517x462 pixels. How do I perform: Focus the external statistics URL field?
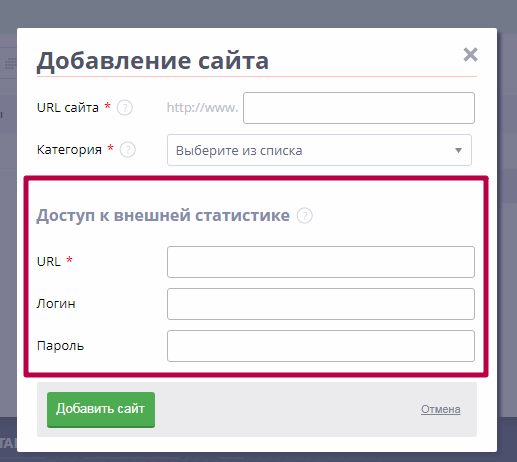pos(321,262)
